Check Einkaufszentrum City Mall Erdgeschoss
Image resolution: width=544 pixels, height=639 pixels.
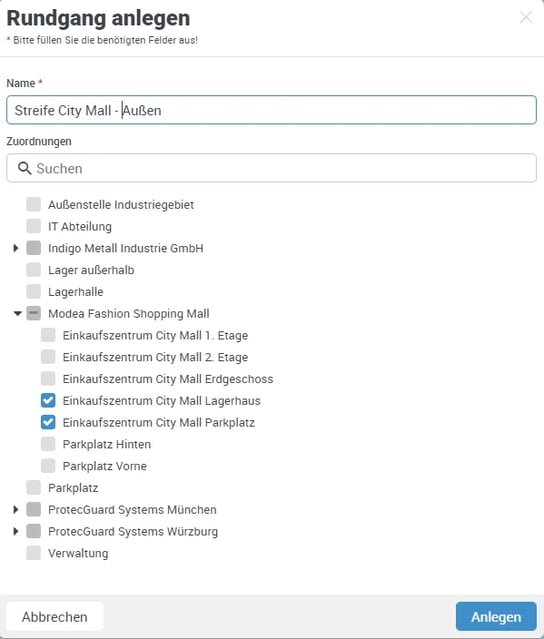48,379
